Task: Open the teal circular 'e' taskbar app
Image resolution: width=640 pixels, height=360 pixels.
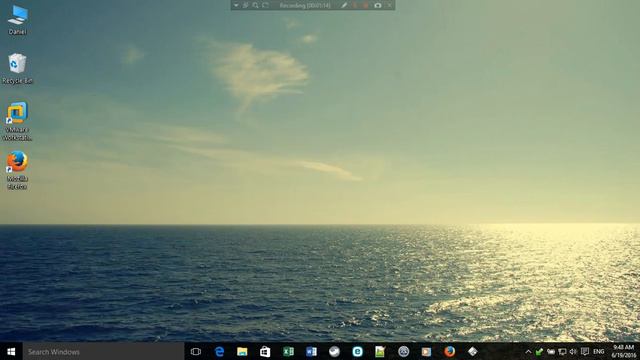Action: click(357, 351)
